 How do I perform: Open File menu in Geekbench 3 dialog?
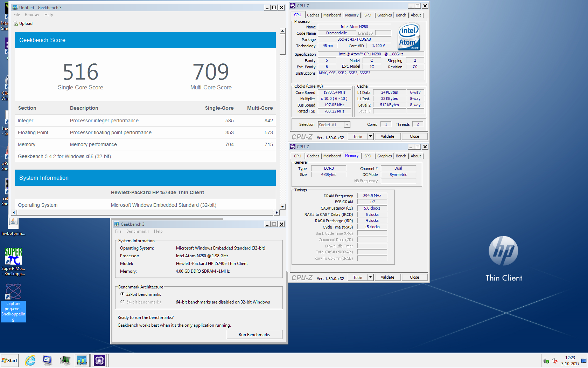tap(118, 231)
